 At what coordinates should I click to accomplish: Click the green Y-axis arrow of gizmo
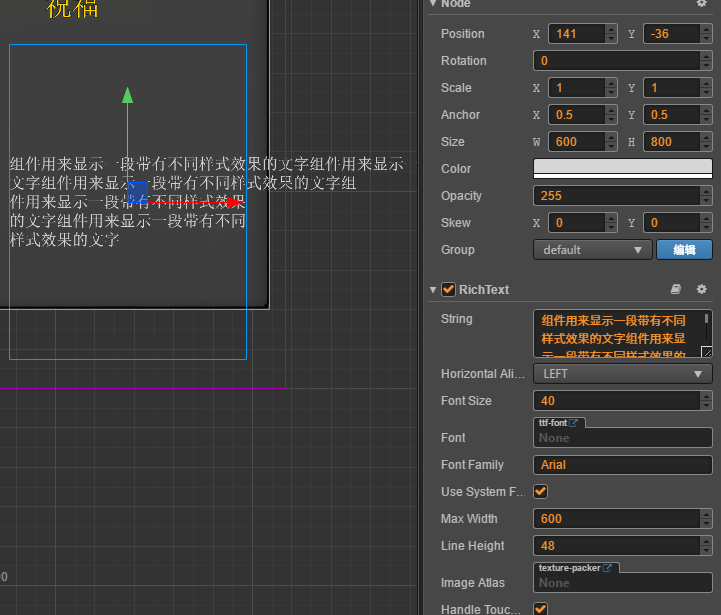[127, 96]
